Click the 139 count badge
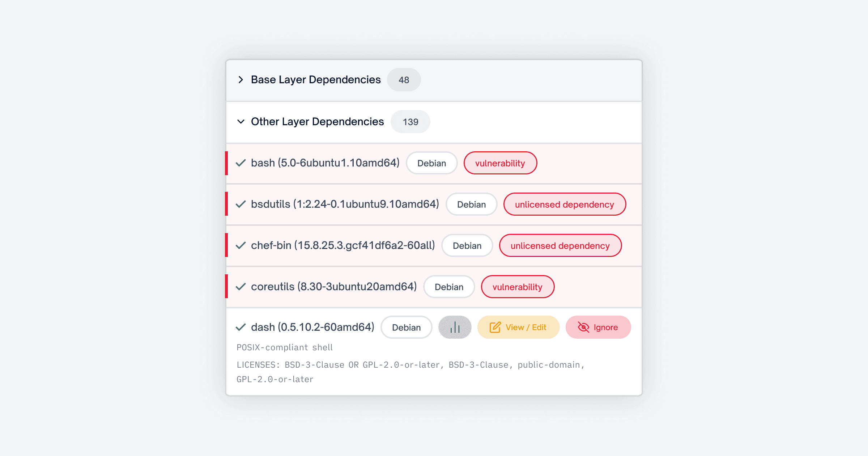Viewport: 868px width, 456px height. [x=410, y=122]
